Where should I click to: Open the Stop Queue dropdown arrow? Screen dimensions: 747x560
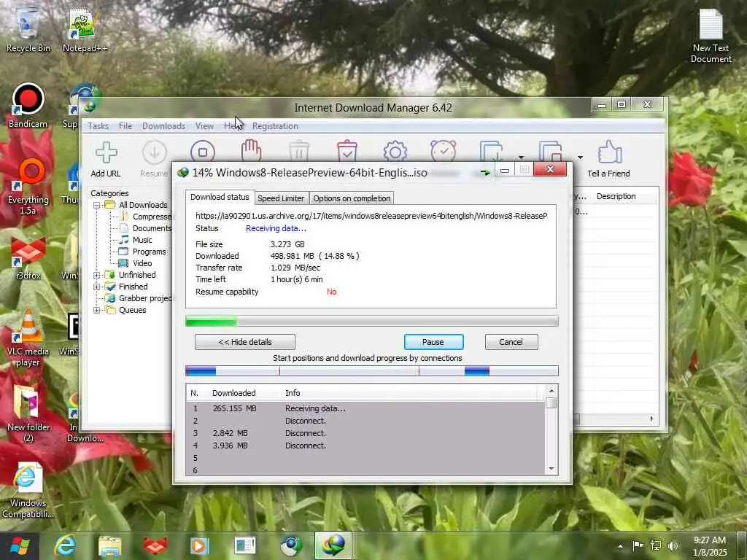click(x=580, y=157)
